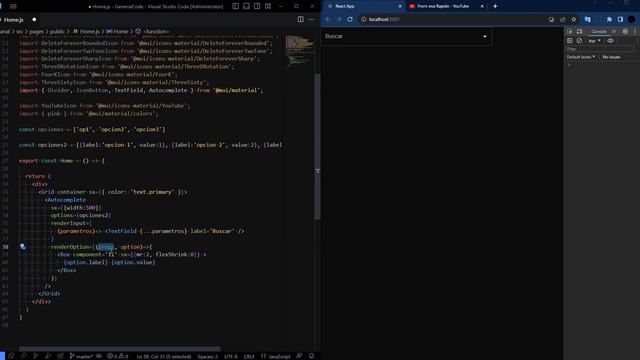Click '<function>' in the breadcrumb
Screen dimensions: 640x360
(x=156, y=31)
